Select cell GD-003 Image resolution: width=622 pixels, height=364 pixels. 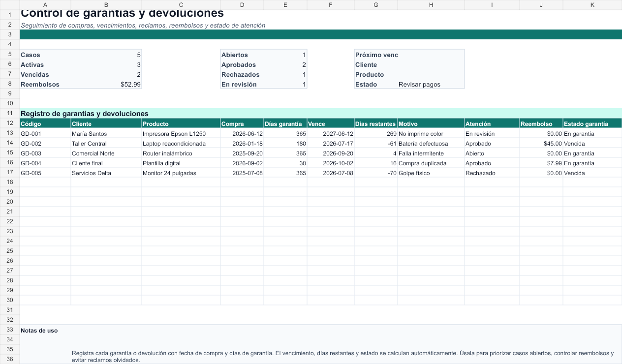pos(45,153)
